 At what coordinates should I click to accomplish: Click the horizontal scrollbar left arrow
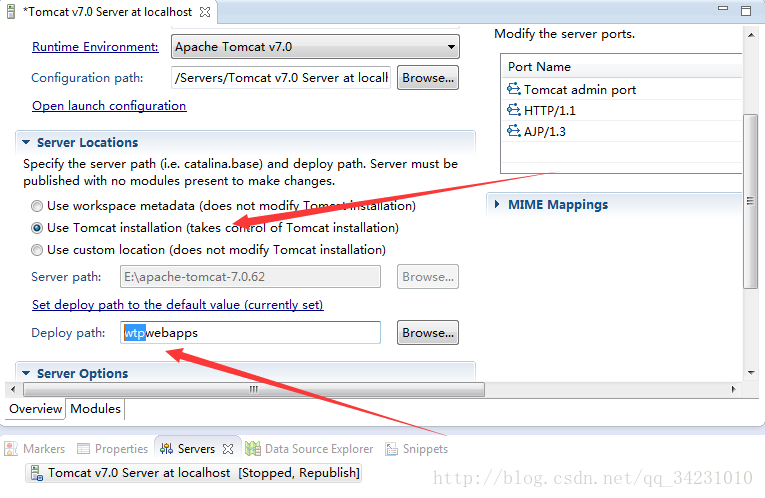(x=13, y=389)
